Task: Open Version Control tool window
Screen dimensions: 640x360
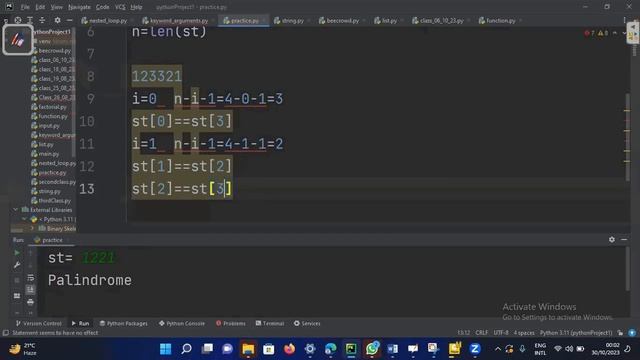Action: [38, 323]
